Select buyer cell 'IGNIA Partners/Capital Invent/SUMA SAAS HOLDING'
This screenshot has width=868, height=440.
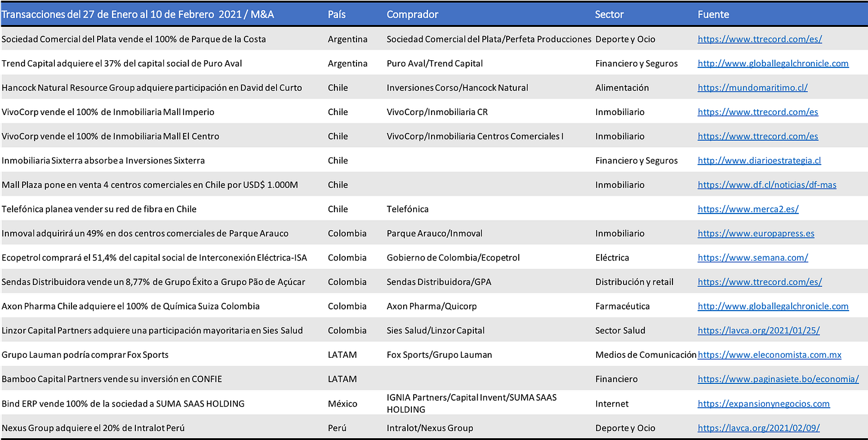click(x=472, y=404)
